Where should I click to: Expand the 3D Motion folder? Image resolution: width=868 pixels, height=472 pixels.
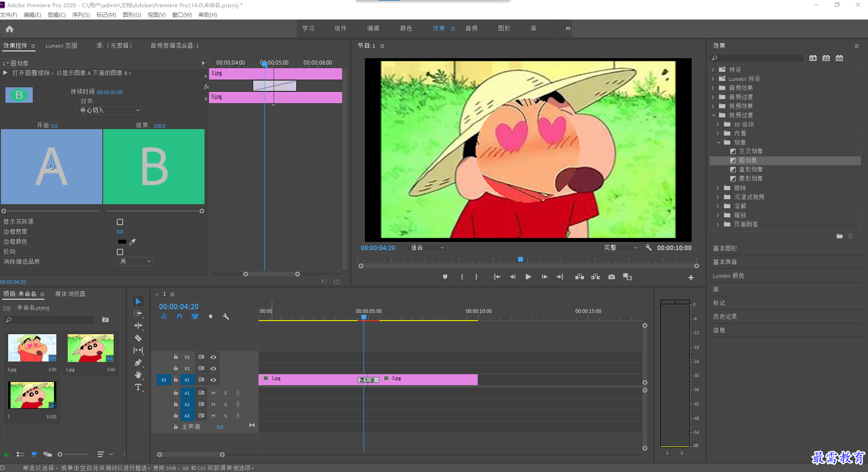coord(718,124)
